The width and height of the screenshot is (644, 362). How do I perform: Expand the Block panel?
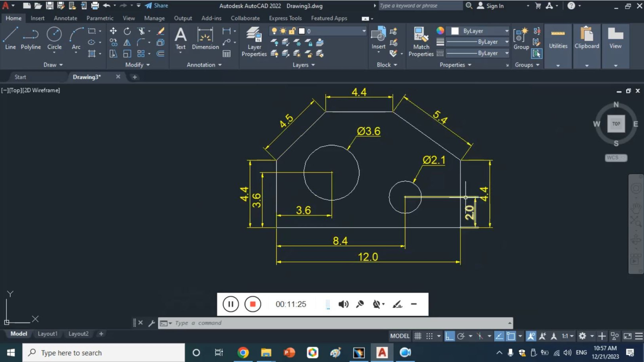(x=387, y=65)
